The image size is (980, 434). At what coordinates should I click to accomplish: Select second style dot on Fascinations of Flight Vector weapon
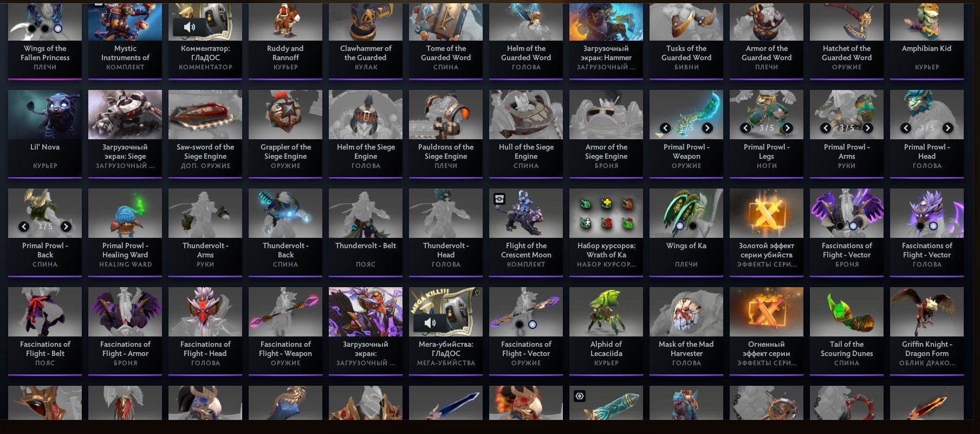(x=533, y=325)
